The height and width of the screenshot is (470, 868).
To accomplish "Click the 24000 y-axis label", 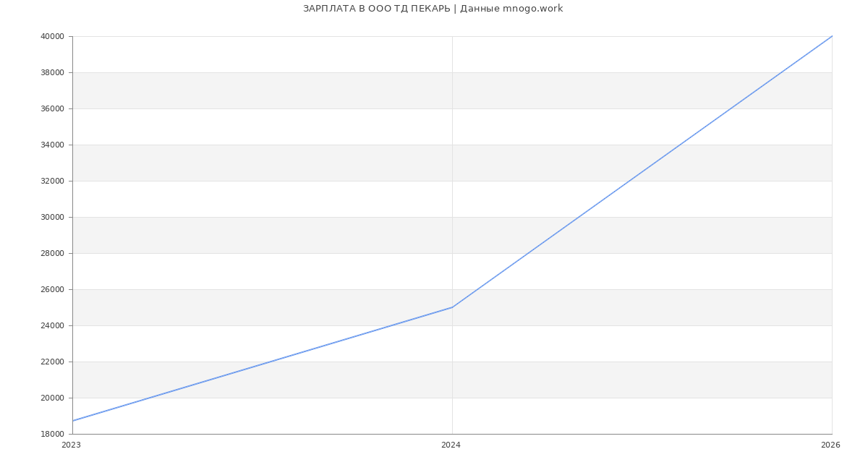I will click(52, 325).
